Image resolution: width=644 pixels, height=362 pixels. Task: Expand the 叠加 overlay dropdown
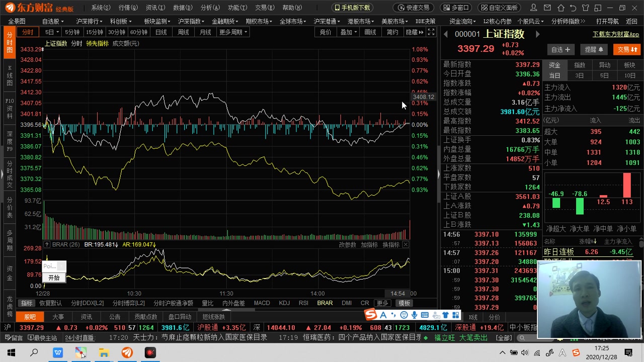349,32
